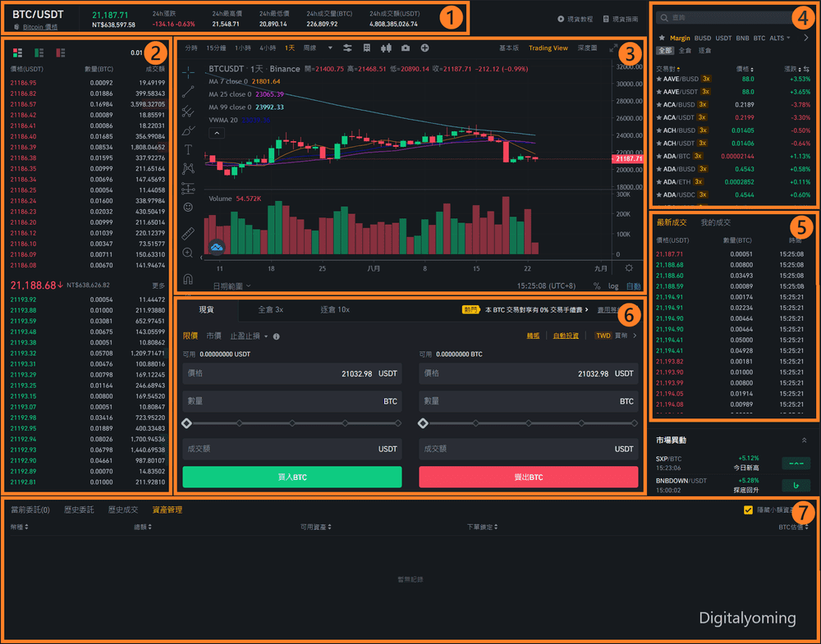Open 日期範圍 date range dropdown
This screenshot has width=821, height=644.
tap(232, 286)
